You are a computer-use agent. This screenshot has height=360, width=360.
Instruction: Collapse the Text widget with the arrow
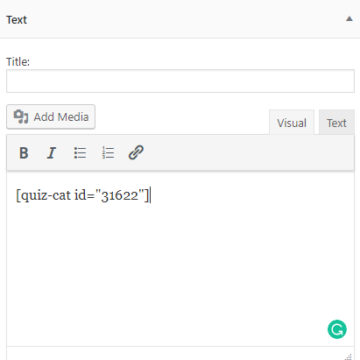point(349,19)
